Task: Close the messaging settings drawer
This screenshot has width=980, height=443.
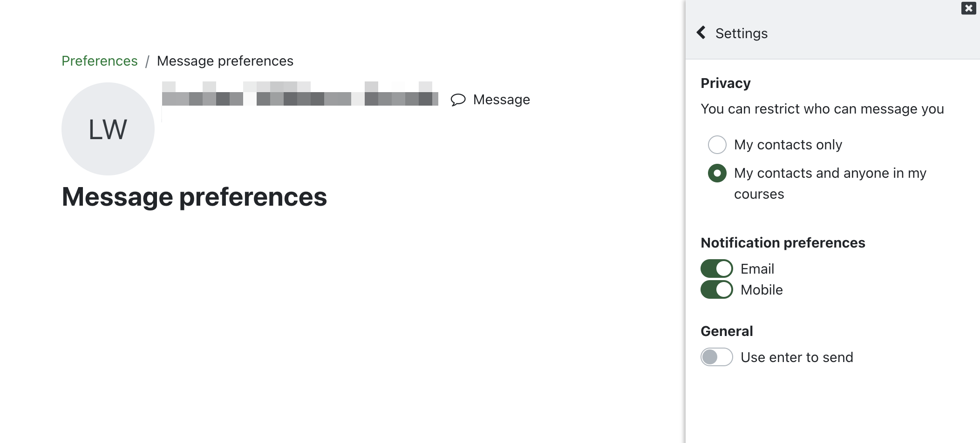Action: (968, 8)
